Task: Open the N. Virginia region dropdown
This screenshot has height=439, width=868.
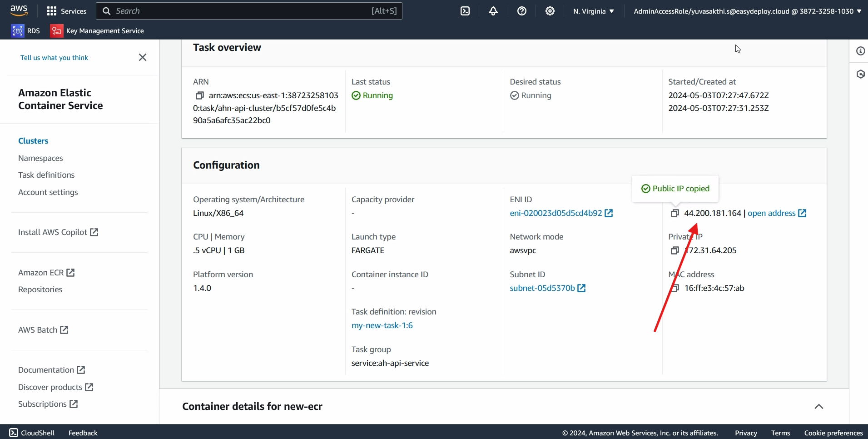Action: click(594, 11)
